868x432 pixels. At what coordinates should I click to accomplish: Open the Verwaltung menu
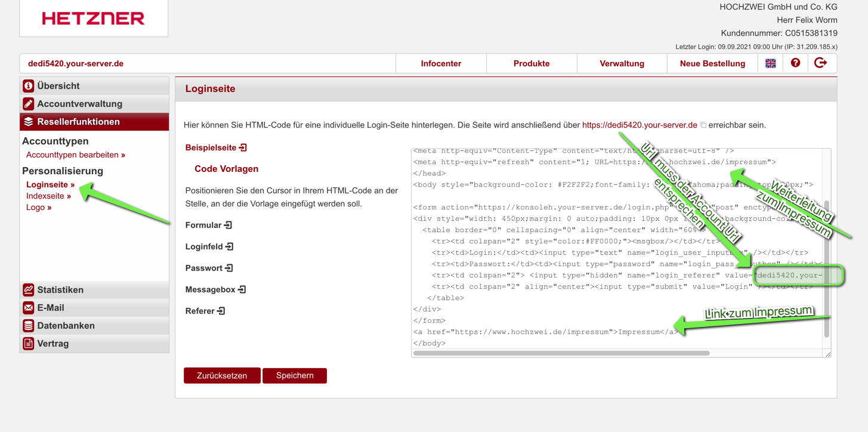point(622,63)
